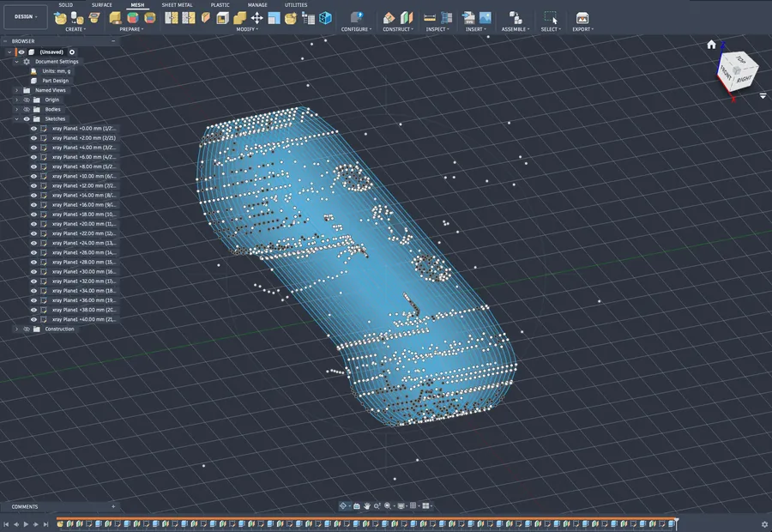Screen dimensions: 772x532
Task: Click the green Midplane icon in Construct
Action: pyautogui.click(x=407, y=18)
